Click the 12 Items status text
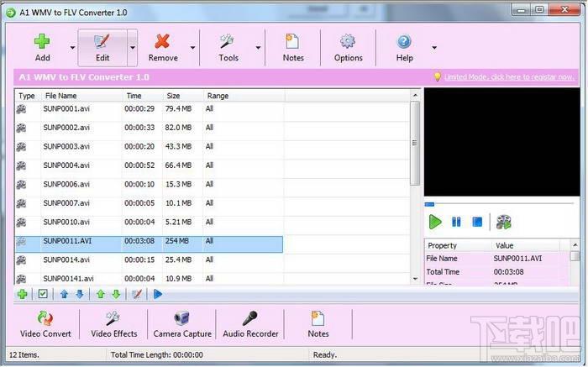The width and height of the screenshot is (588, 367). [x=24, y=354]
